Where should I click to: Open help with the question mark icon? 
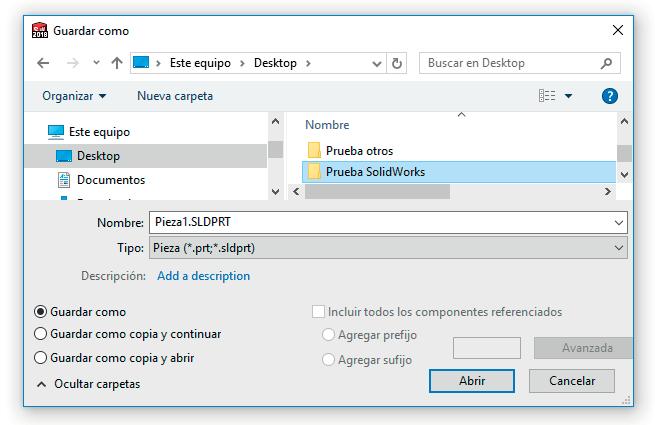610,96
